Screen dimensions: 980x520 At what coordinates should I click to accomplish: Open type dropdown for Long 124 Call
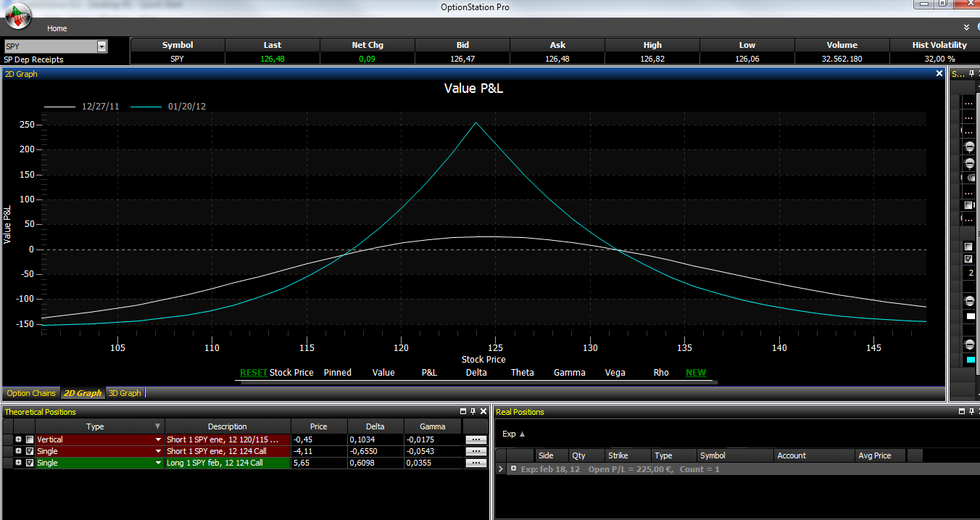click(x=158, y=463)
